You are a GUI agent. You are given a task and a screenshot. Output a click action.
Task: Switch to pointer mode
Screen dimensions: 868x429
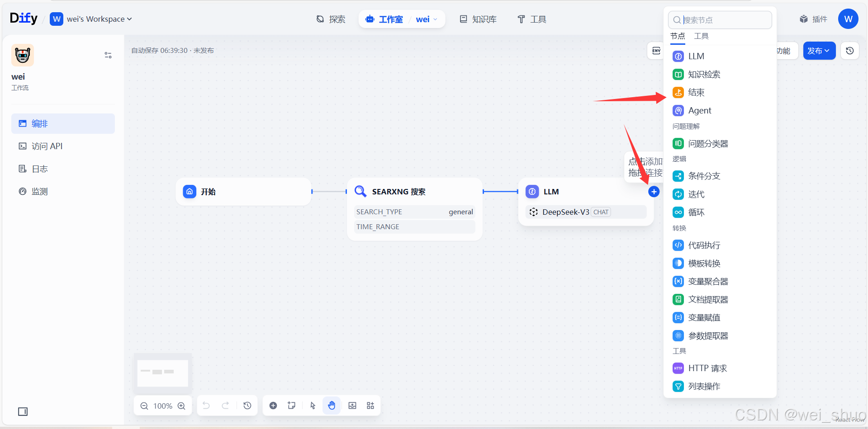click(313, 405)
